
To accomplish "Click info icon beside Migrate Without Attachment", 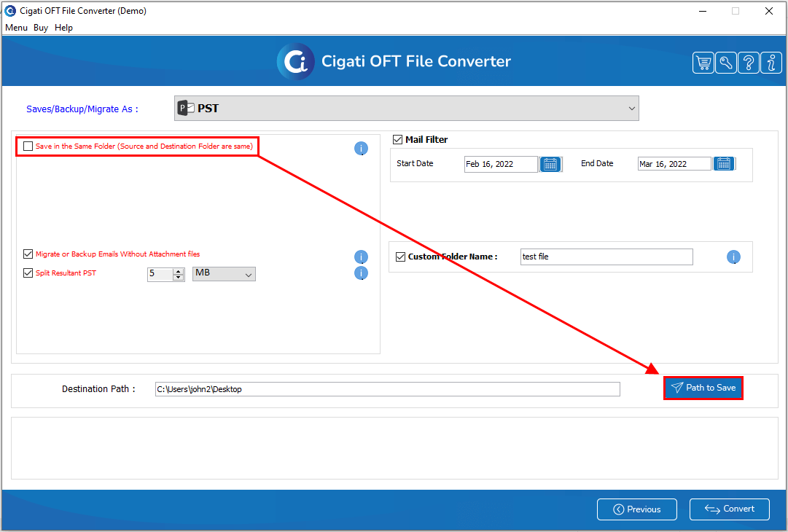I will point(361,257).
